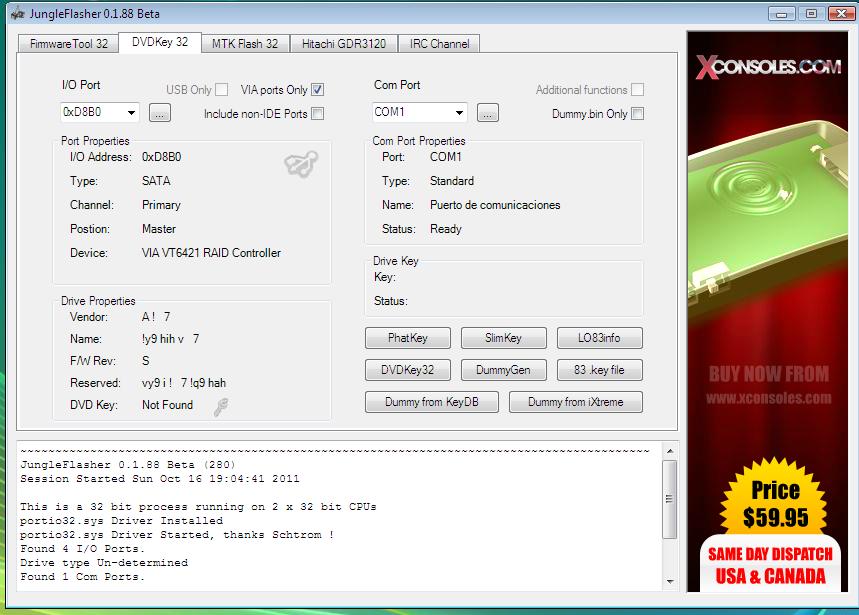Click the JungleFlasher app icon in title bar
The height and width of the screenshot is (615, 859).
pyautogui.click(x=18, y=14)
